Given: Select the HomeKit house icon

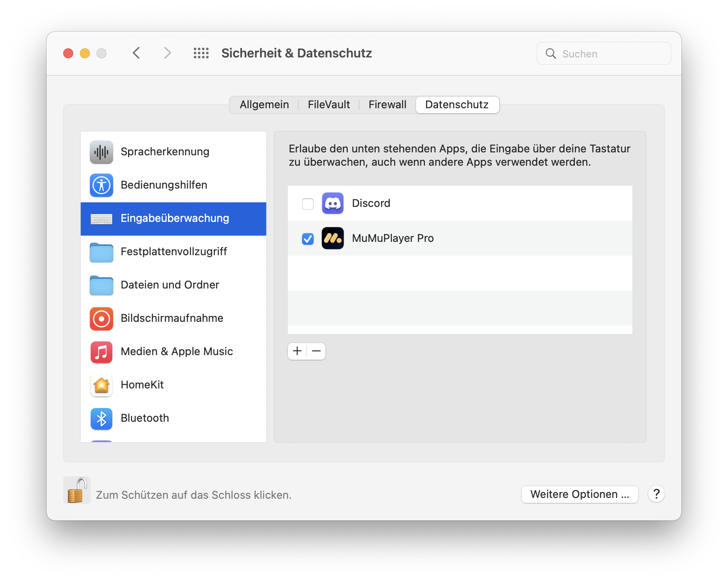Looking at the screenshot, I should click(x=101, y=385).
